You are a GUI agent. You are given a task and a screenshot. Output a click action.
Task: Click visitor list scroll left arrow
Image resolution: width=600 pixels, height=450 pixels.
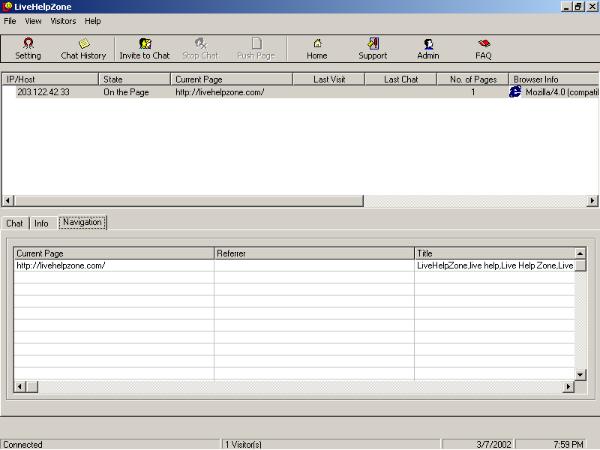8,201
